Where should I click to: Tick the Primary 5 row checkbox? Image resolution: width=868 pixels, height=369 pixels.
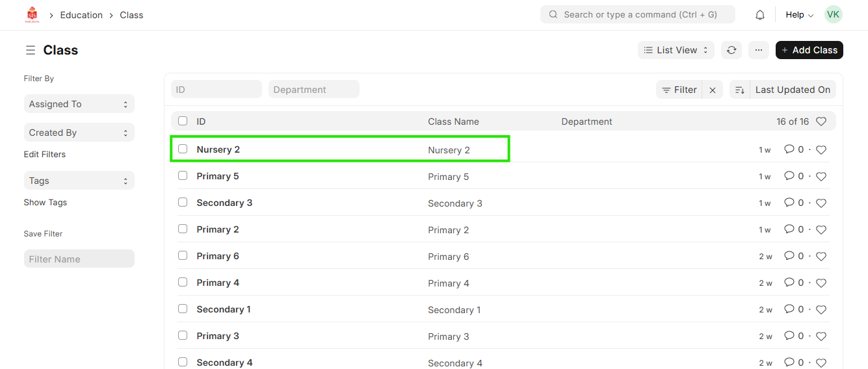[x=183, y=176]
